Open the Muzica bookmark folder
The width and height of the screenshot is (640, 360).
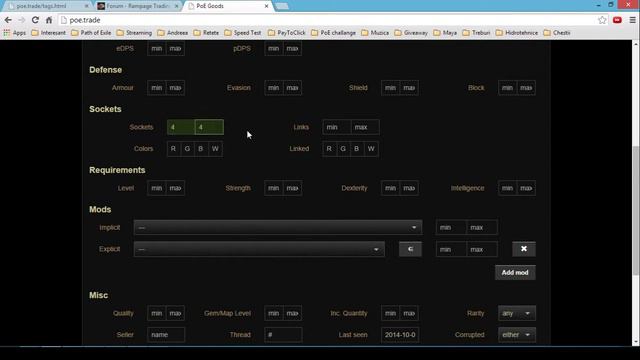[x=375, y=33]
